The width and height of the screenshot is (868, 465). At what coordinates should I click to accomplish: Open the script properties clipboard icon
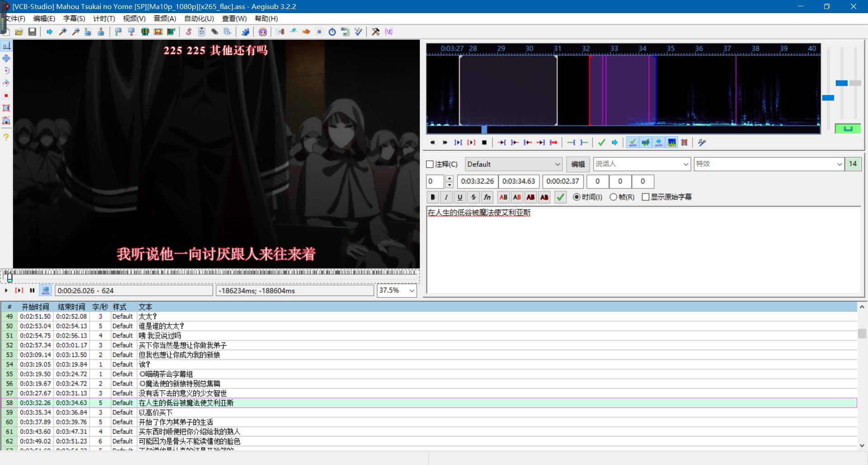[202, 32]
